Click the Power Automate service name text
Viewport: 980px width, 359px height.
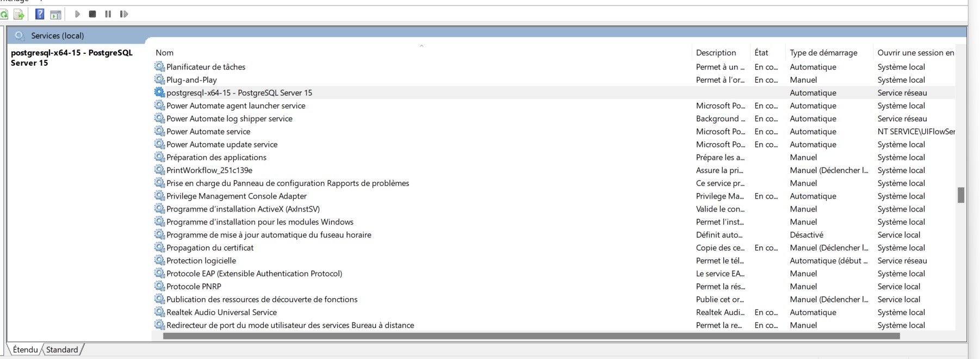(x=208, y=132)
